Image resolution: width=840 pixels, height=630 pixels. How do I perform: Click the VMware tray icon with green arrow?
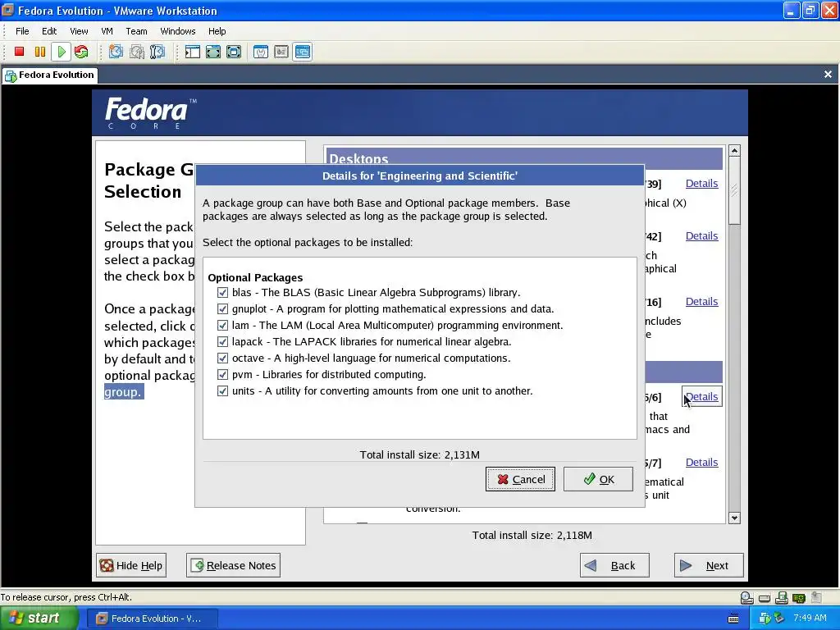tap(765, 619)
